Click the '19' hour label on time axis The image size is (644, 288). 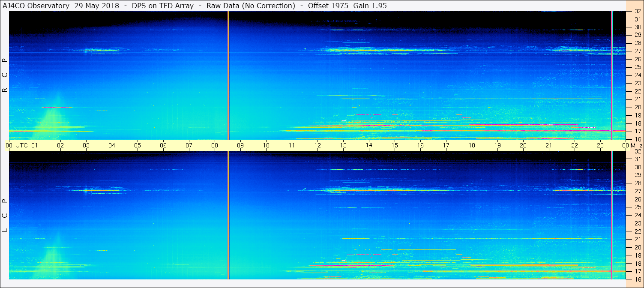click(x=497, y=145)
